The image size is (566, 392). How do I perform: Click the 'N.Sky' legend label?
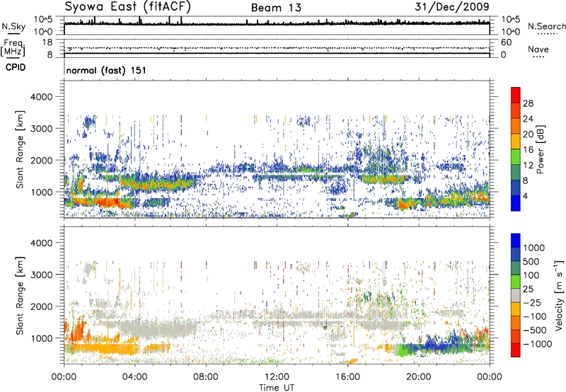coord(13,26)
